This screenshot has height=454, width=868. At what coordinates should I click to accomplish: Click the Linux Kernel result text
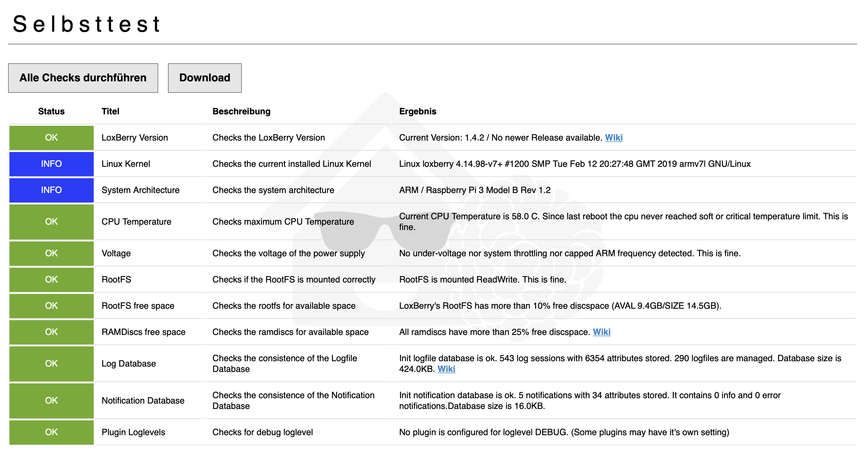click(x=574, y=164)
